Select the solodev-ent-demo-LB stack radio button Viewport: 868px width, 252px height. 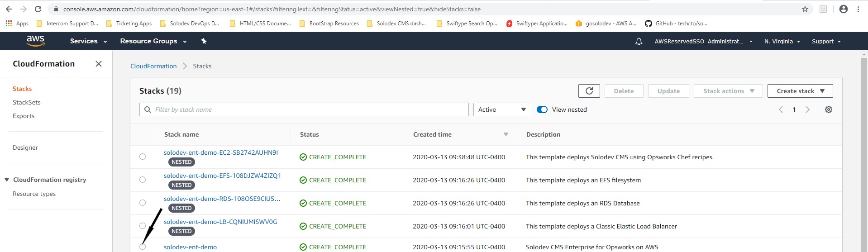[x=143, y=226]
